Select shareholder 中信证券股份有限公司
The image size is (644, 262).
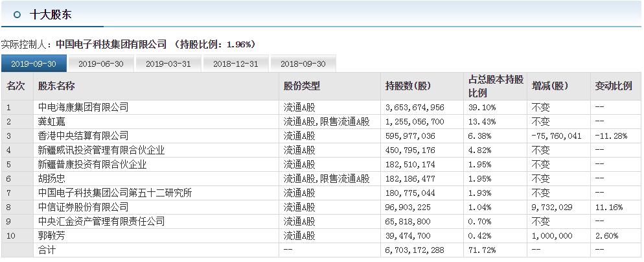pyautogui.click(x=83, y=207)
